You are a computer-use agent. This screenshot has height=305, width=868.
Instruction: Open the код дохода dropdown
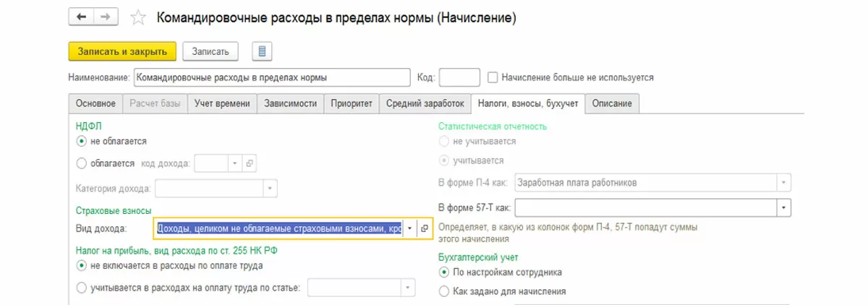(x=234, y=163)
